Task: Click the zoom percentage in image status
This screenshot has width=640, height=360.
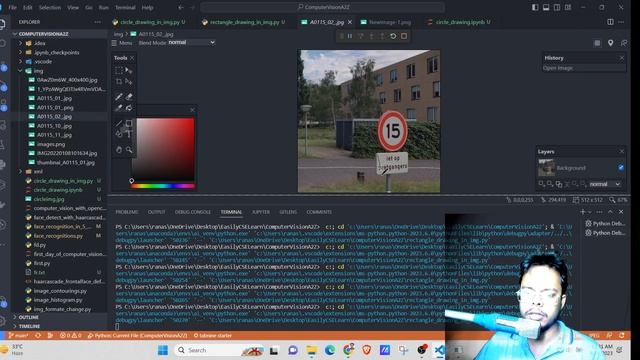Action: point(618,200)
